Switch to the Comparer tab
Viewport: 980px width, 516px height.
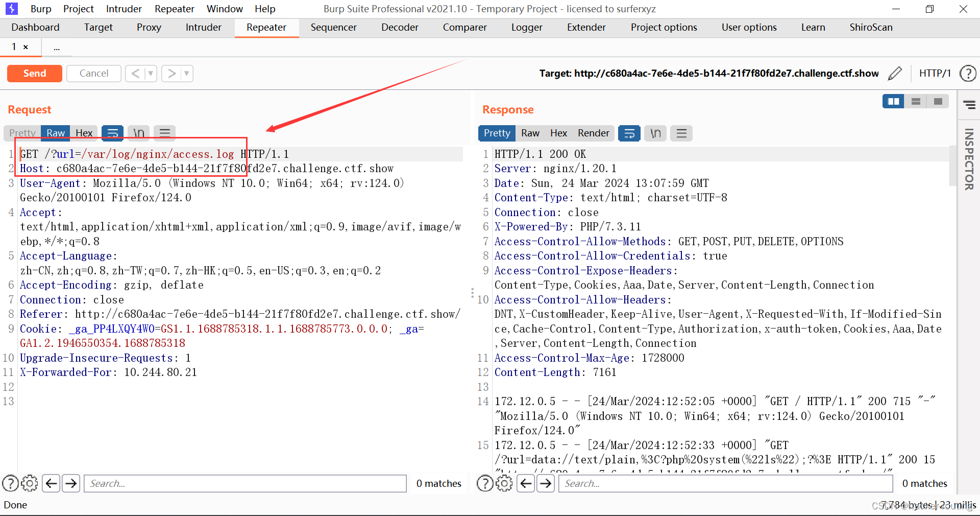(x=465, y=28)
